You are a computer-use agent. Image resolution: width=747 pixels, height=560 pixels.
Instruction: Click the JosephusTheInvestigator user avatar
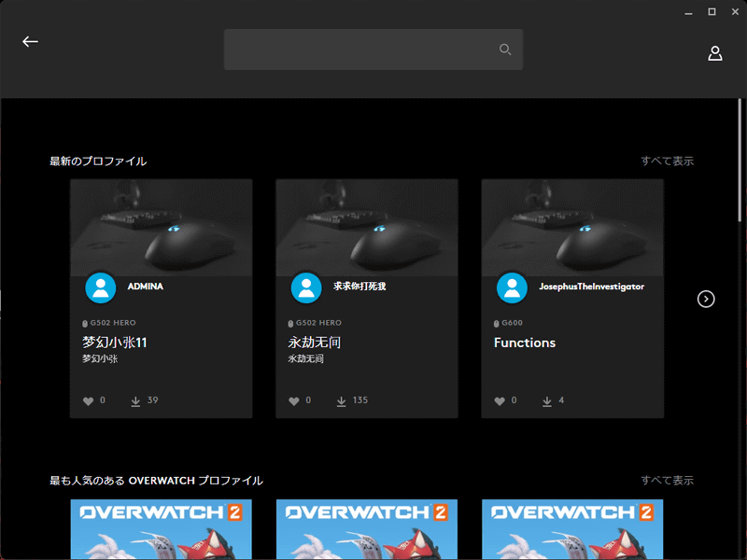(x=512, y=287)
